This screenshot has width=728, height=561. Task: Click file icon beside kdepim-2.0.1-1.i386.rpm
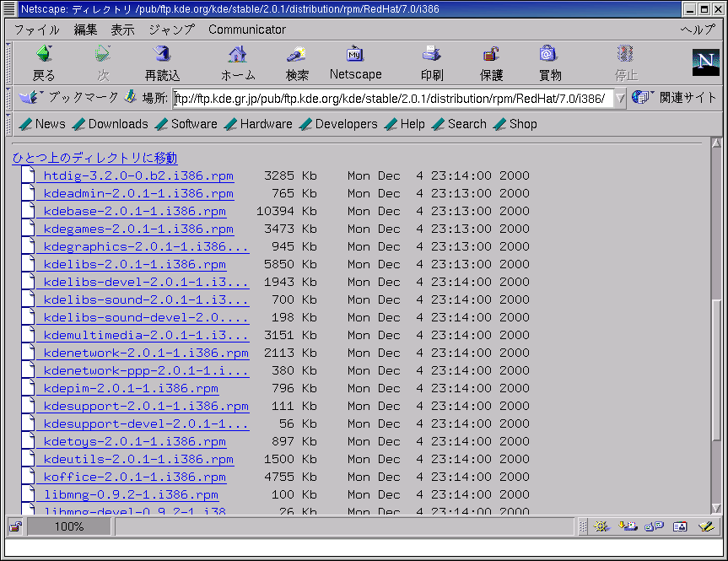[x=28, y=387]
